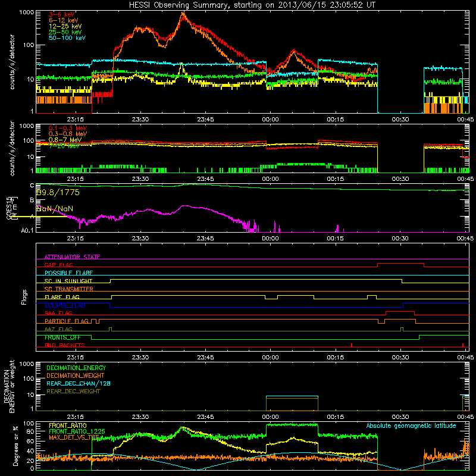Click the Absolute geomagnetic latitude label

411,426
